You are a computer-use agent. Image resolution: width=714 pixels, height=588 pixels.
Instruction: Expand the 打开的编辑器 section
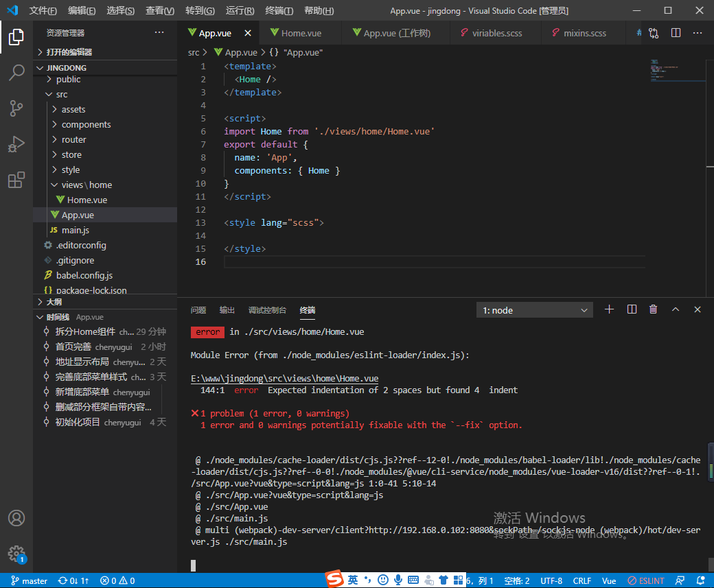105,52
